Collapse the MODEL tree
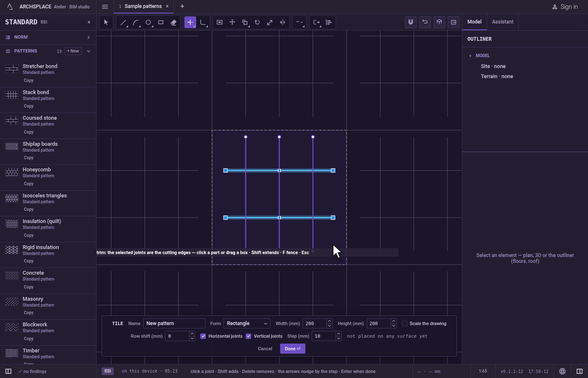Screen dimensions: 588x378 pyautogui.click(x=470, y=56)
